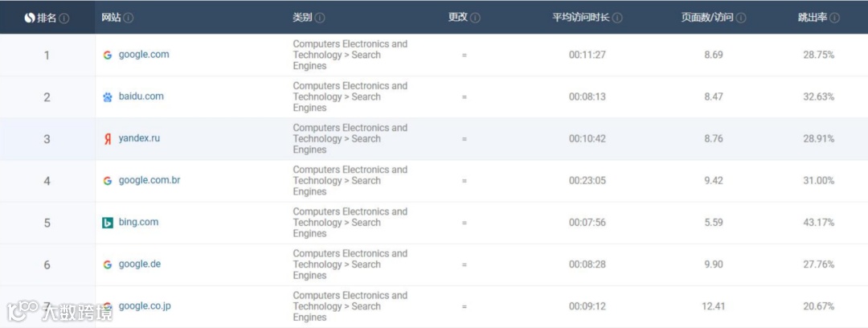Select pages per visit value 8.69
This screenshot has height=328, width=868.
tap(714, 55)
